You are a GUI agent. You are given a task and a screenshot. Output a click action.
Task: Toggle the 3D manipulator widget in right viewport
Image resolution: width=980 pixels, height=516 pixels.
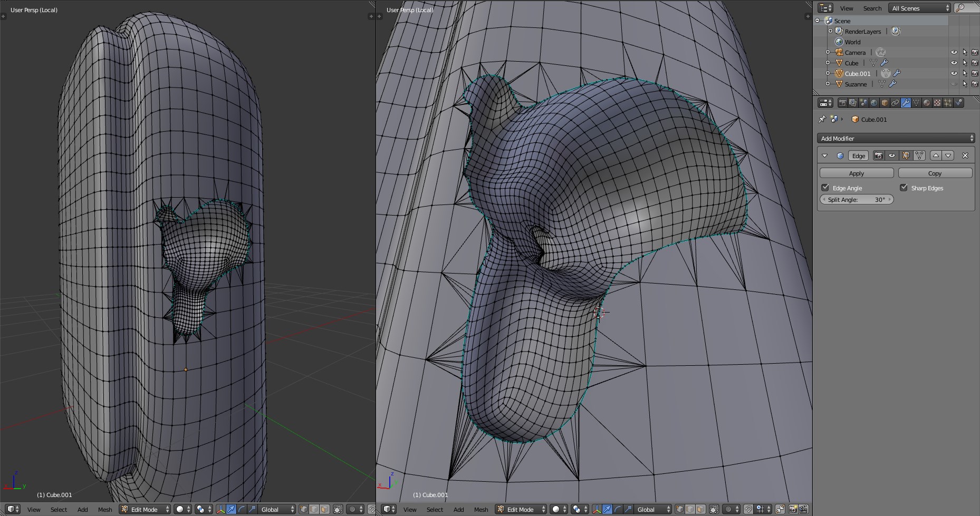click(x=597, y=509)
